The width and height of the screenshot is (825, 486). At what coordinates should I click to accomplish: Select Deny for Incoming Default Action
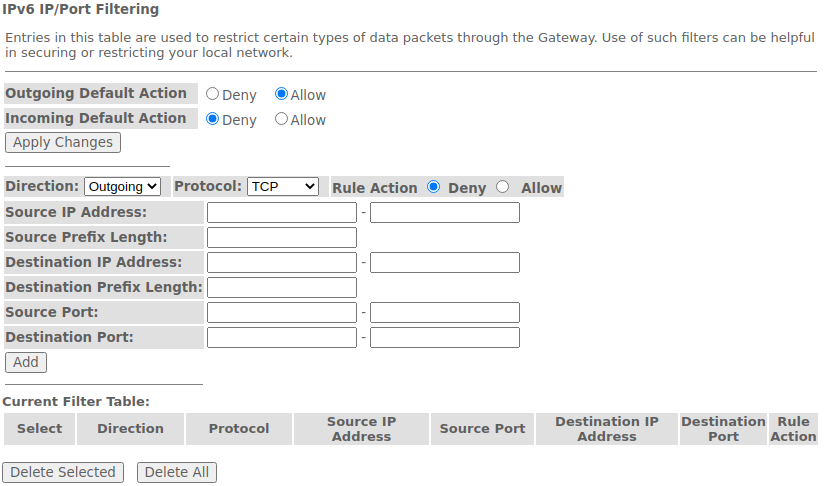click(x=213, y=119)
